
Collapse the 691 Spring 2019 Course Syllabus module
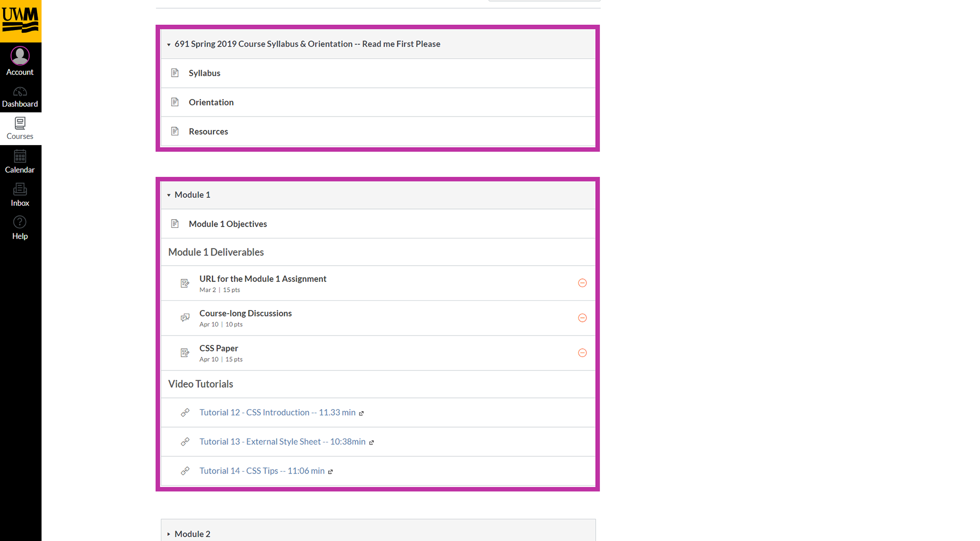point(169,44)
